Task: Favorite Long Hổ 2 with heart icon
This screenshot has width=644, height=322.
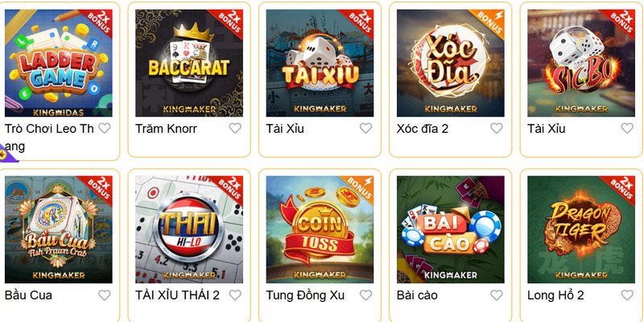Action: tap(627, 295)
